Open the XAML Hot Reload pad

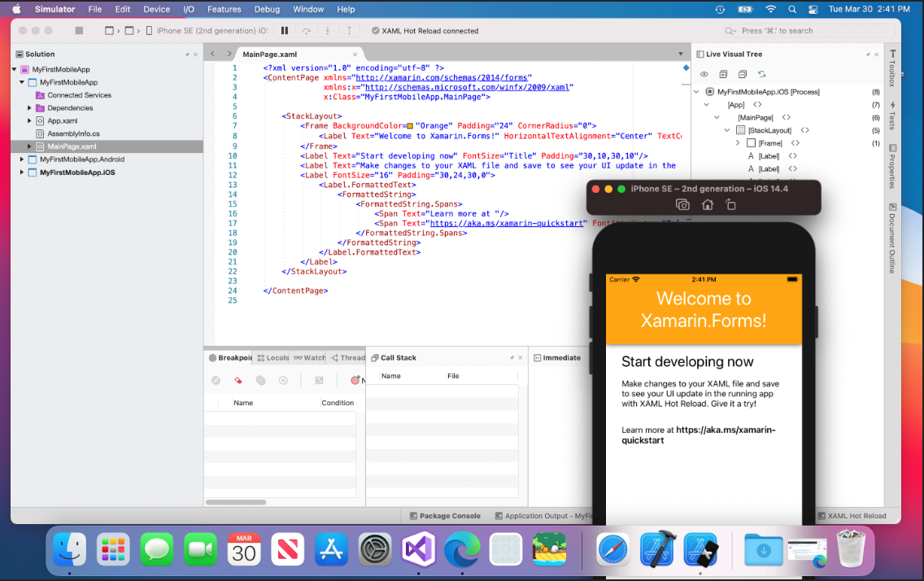coord(853,515)
